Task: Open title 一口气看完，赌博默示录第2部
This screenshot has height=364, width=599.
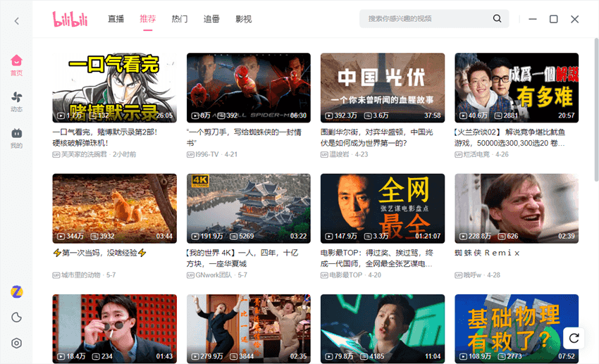Action: point(105,137)
